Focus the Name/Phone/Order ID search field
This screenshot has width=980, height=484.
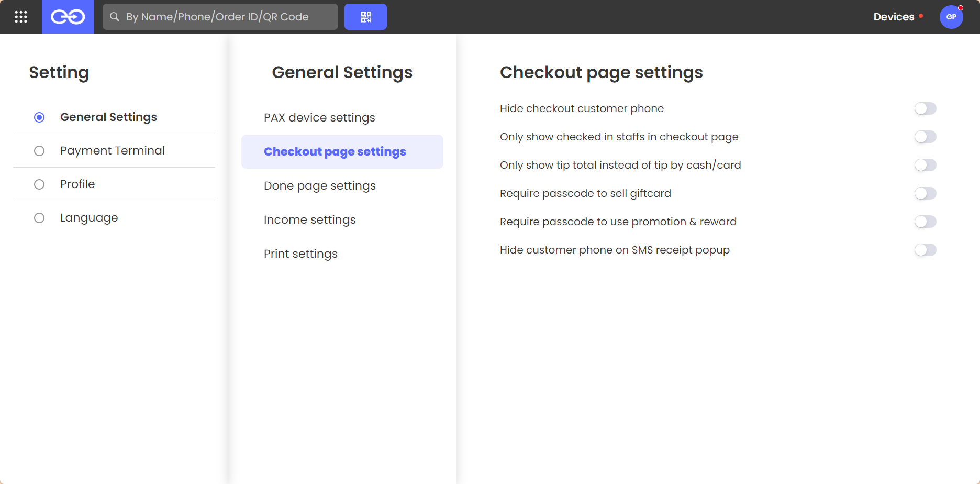click(220, 17)
